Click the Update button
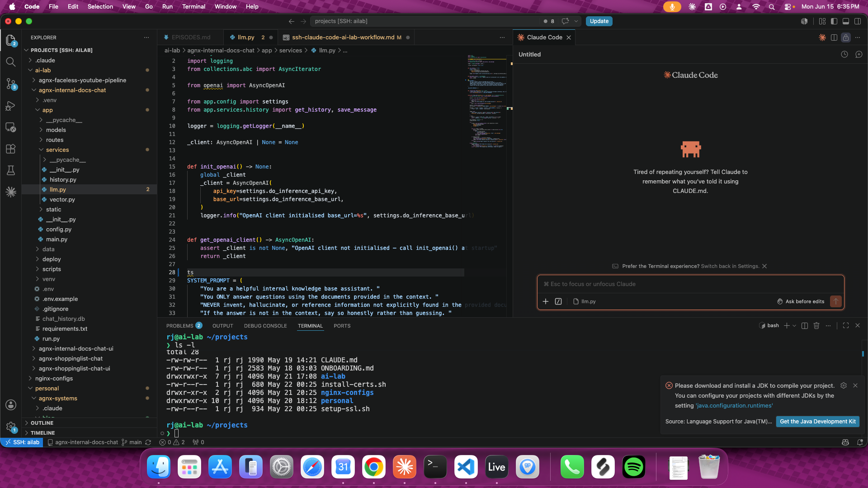Viewport: 868px width, 488px height. click(599, 21)
